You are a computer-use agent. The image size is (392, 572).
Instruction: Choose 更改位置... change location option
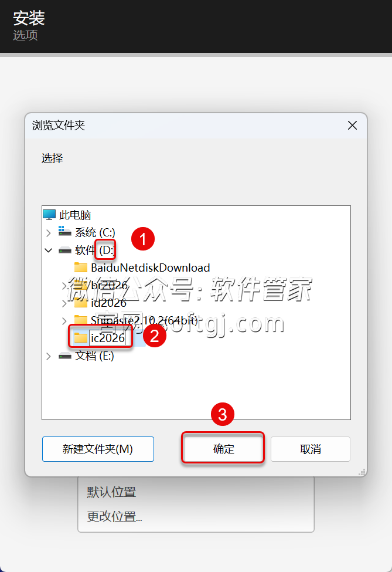pyautogui.click(x=114, y=516)
